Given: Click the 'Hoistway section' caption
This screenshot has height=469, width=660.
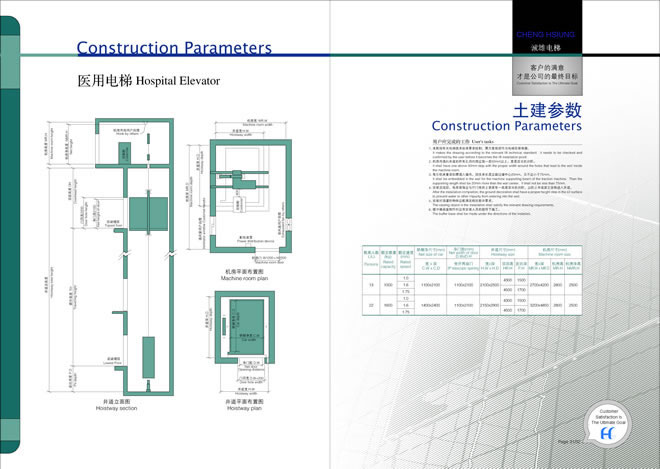Looking at the screenshot, I should click(117, 408).
